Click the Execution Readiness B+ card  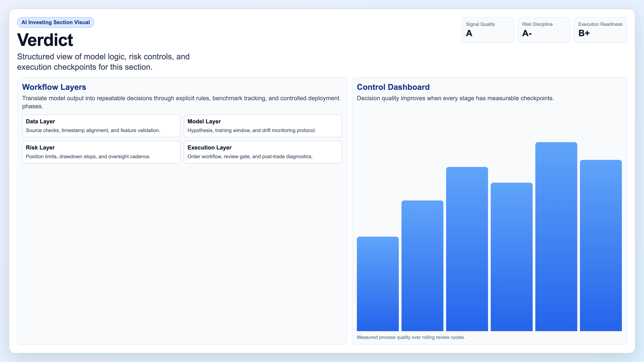tap(600, 30)
